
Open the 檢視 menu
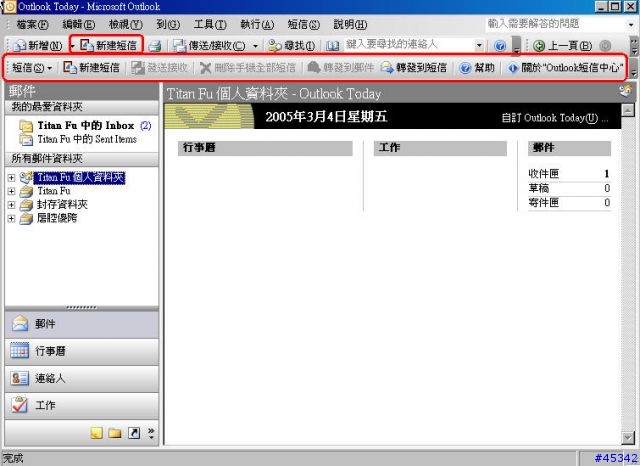coord(126,24)
